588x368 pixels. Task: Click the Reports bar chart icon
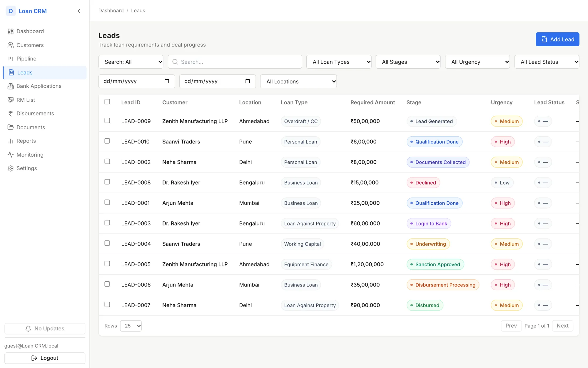tap(11, 141)
